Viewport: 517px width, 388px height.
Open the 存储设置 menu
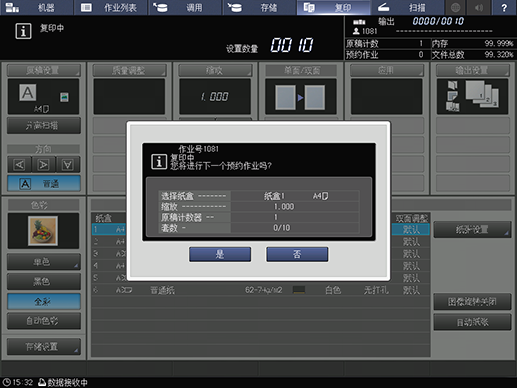43,347
